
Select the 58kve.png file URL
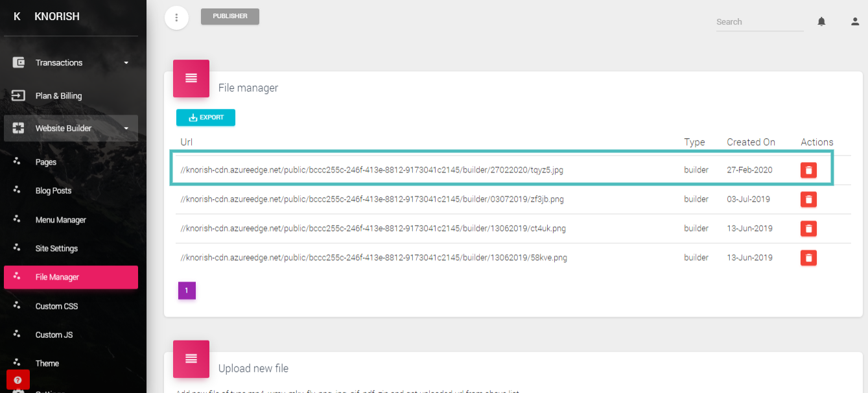tap(374, 257)
